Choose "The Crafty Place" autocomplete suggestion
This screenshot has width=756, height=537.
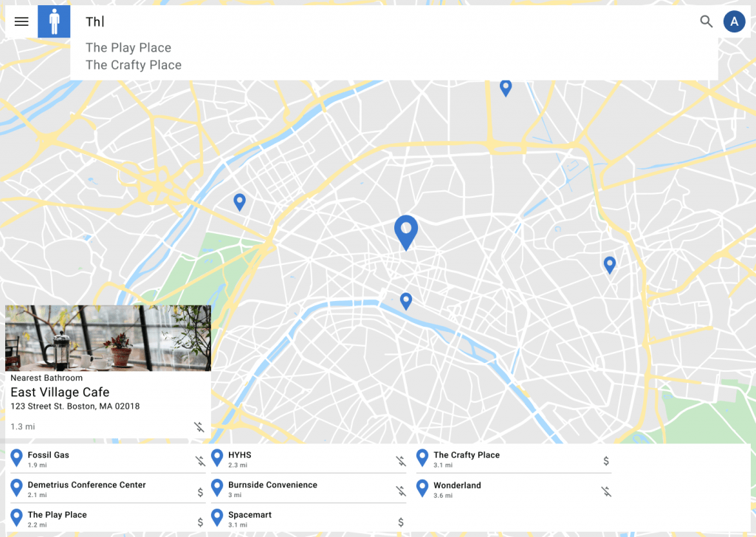134,65
